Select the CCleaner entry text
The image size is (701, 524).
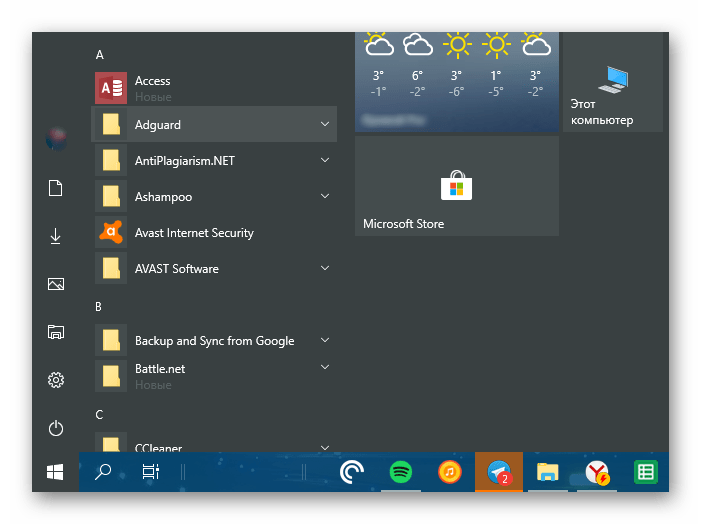click(158, 448)
